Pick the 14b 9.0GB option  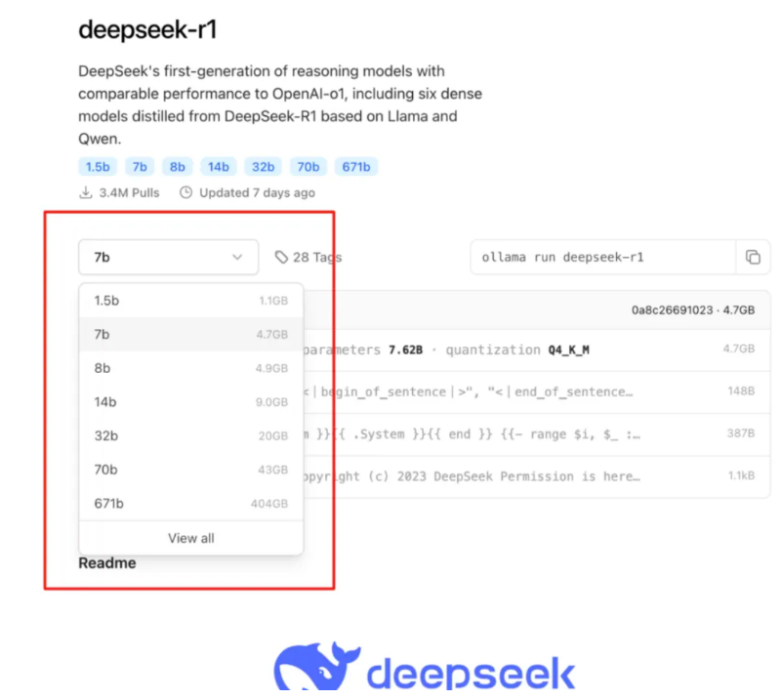point(191,402)
